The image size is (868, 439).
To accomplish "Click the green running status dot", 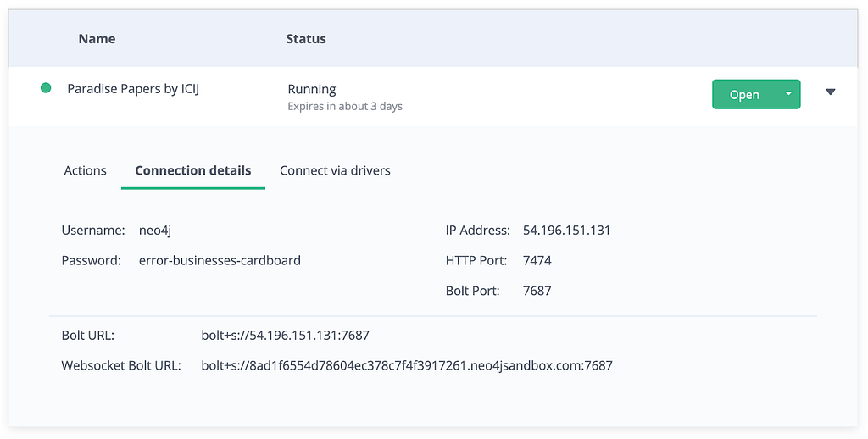I will click(46, 88).
